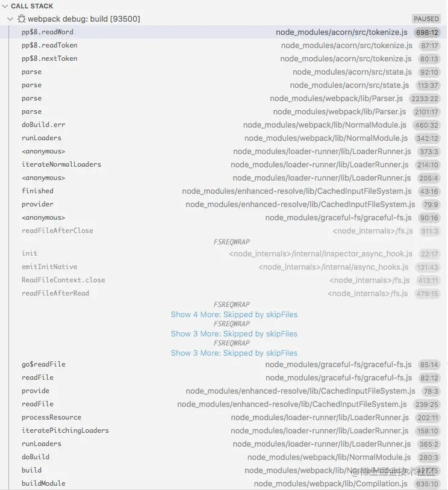Select the init frame in inspector_async_hook.js

pos(224,254)
